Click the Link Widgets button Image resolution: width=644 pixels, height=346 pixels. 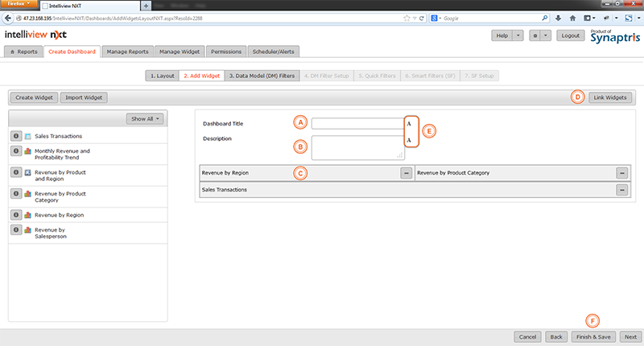(x=610, y=97)
